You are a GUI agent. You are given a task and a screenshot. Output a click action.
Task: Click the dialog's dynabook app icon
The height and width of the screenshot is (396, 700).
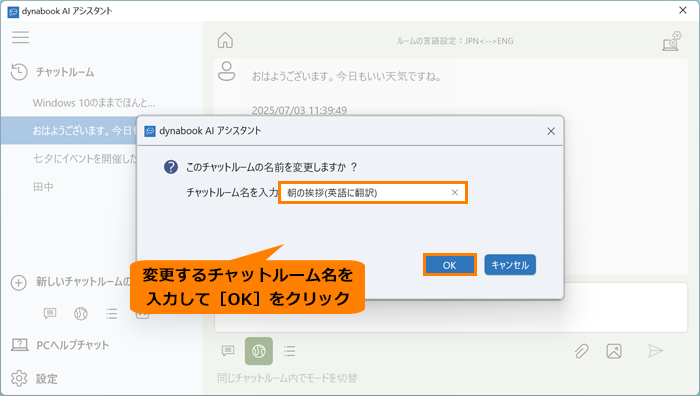150,131
